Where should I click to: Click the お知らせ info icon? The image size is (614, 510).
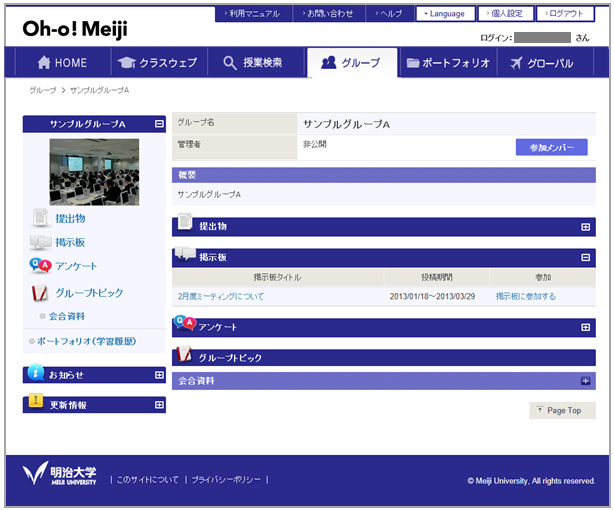point(36,372)
